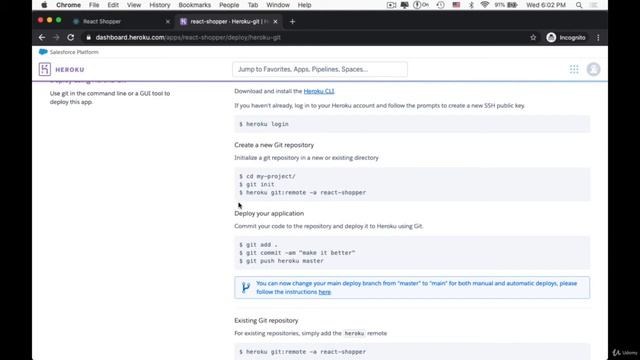Open the Apple menu
640x360 pixels.
(44, 5)
